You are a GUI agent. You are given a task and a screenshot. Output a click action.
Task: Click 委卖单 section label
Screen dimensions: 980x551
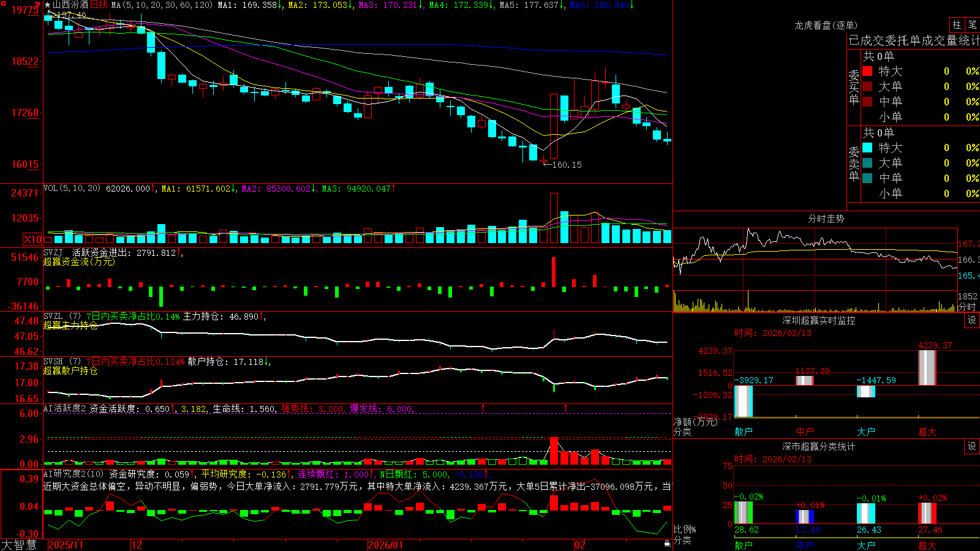[854, 163]
